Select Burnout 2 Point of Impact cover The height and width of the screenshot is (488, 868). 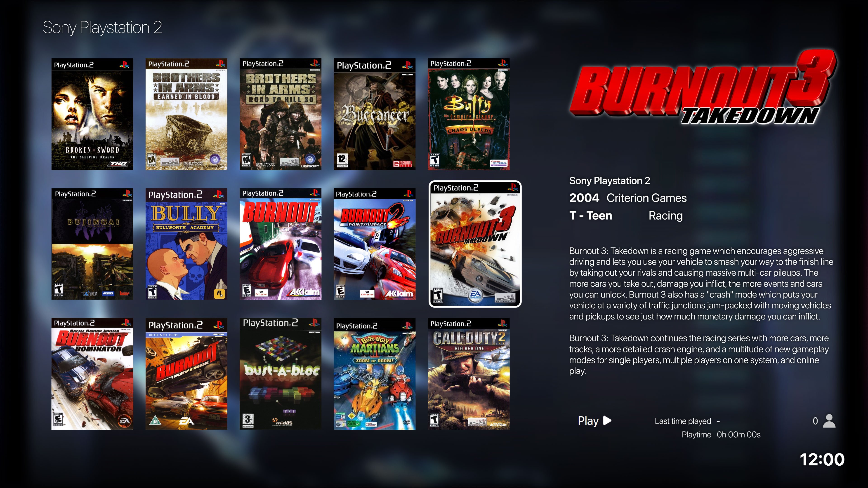(374, 244)
